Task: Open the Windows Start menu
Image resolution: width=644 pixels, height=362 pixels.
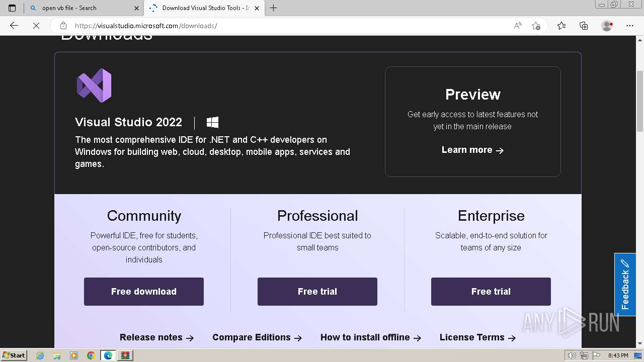Action: (14, 355)
